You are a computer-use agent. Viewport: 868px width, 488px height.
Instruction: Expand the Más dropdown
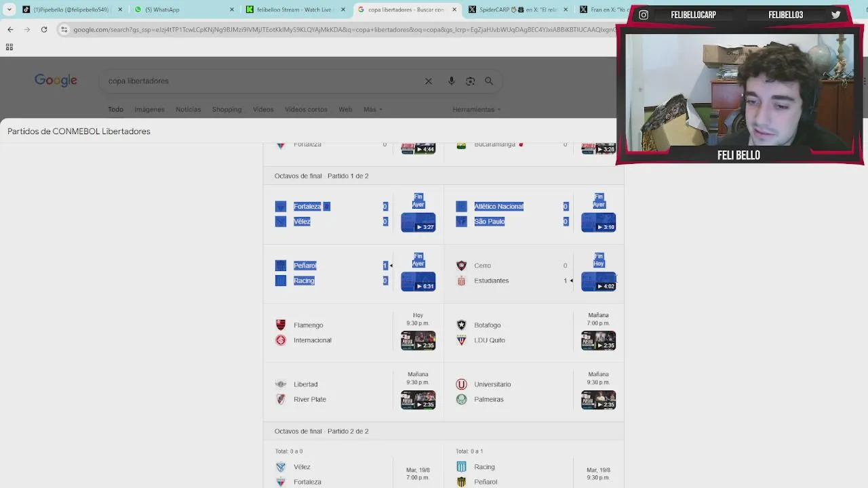tap(372, 109)
